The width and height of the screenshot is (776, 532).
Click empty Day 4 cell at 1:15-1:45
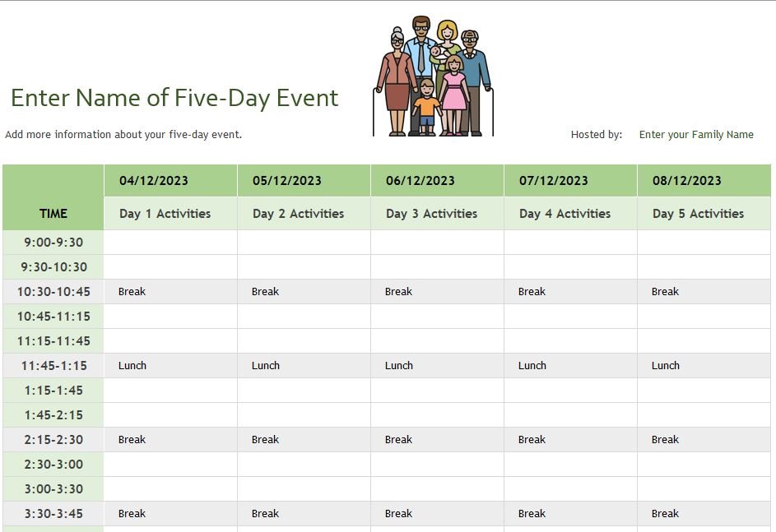570,391
